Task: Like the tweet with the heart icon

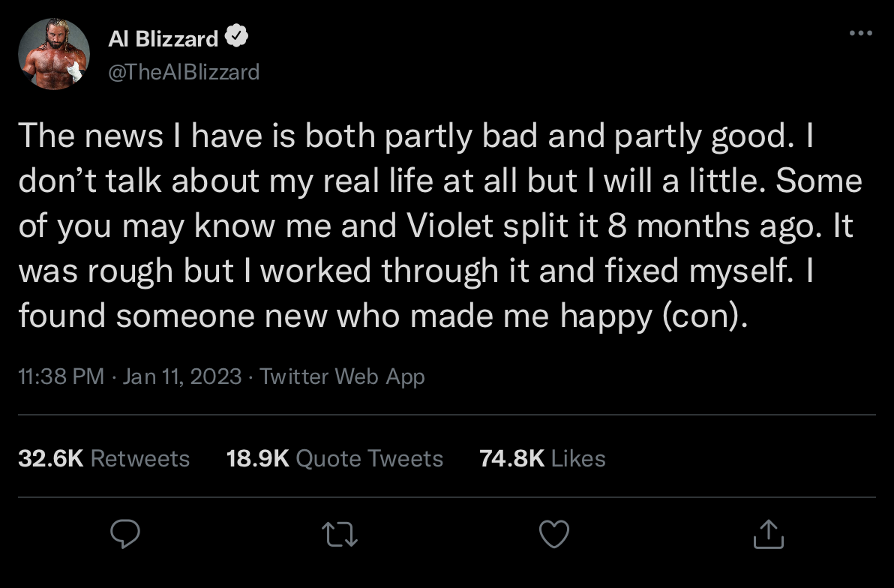Action: (555, 534)
